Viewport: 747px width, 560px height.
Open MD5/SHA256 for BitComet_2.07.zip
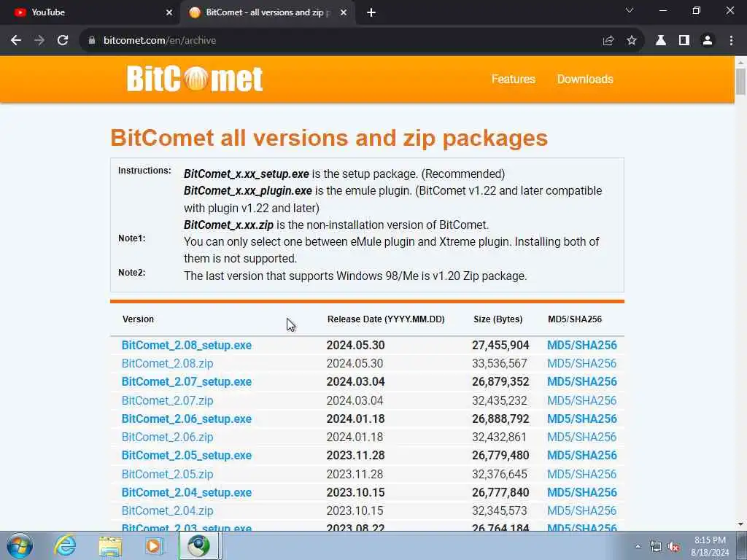(581, 400)
